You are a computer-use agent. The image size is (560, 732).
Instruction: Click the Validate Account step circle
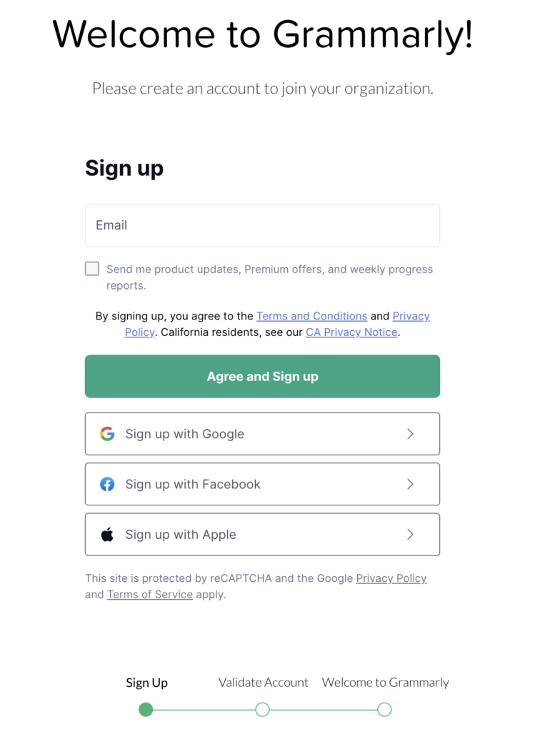pos(262,710)
